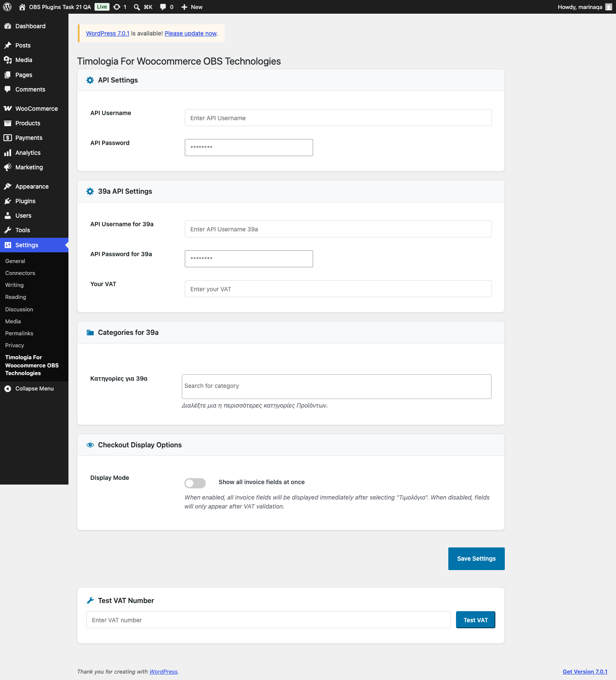This screenshot has height=680, width=616.
Task: Focus the API Password for 39a field
Action: click(249, 259)
